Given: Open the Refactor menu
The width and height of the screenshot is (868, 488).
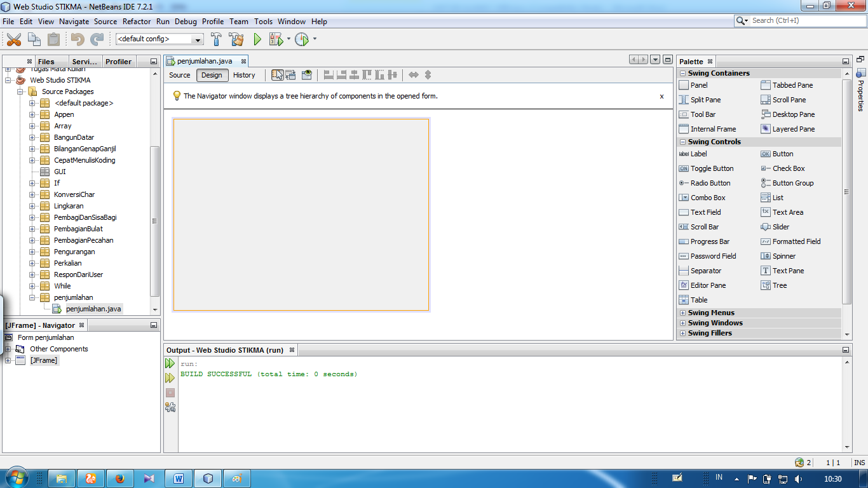Looking at the screenshot, I should tap(137, 21).
